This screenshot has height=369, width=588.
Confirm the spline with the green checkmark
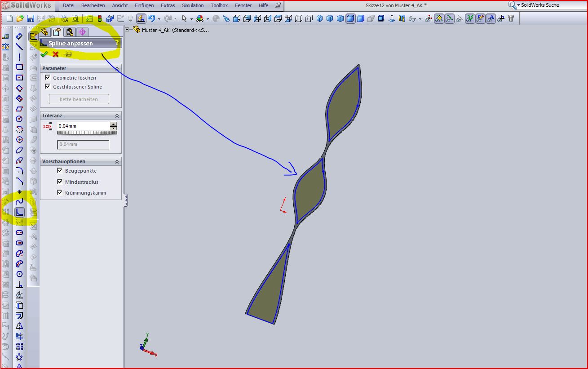44,54
